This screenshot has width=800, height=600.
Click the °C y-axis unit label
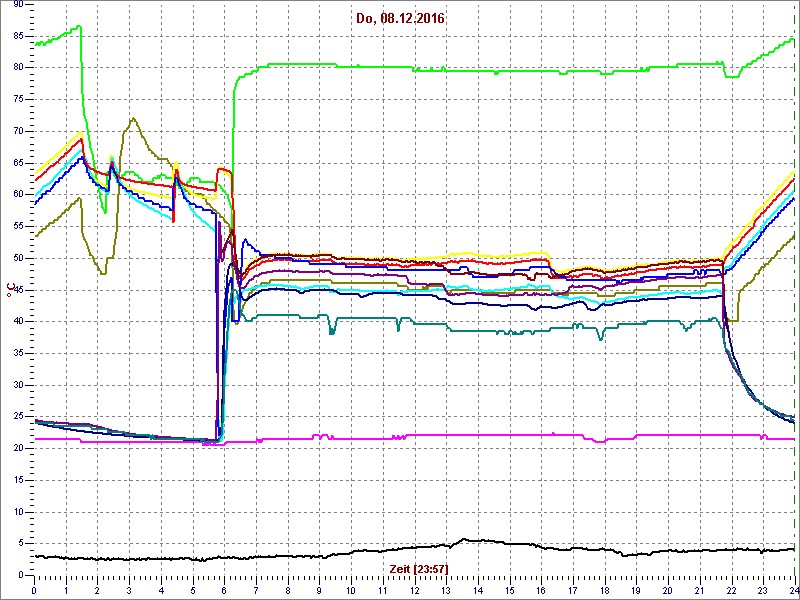(10, 290)
